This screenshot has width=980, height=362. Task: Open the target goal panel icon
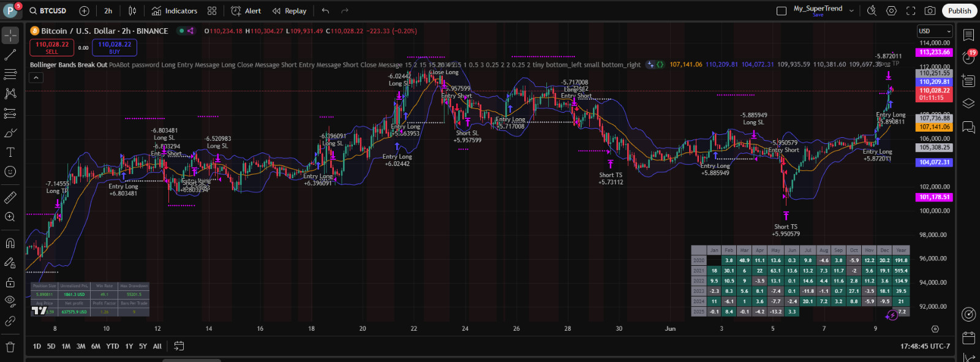coord(968,314)
